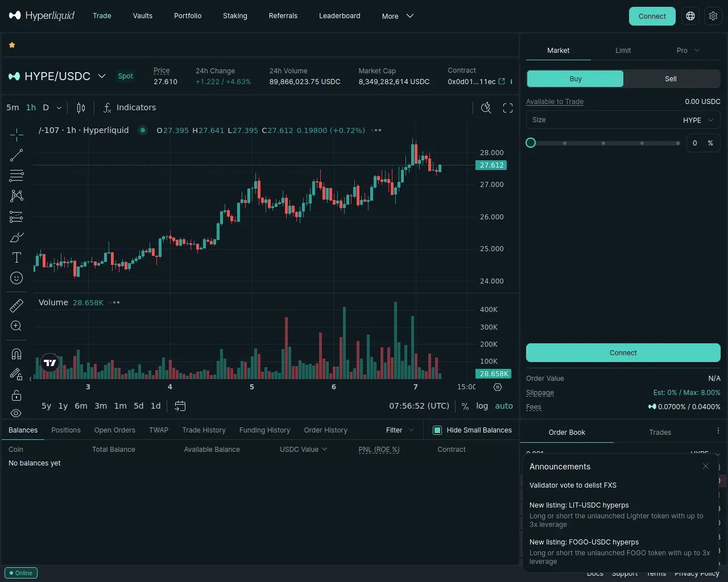This screenshot has width=728, height=582.
Task: Open the Trade History tab
Action: point(204,430)
